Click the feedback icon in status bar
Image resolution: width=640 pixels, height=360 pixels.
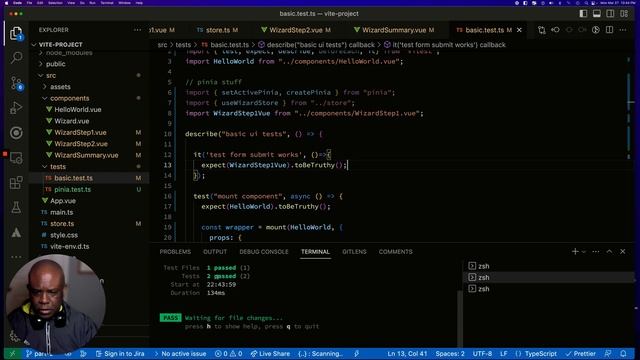point(608,353)
